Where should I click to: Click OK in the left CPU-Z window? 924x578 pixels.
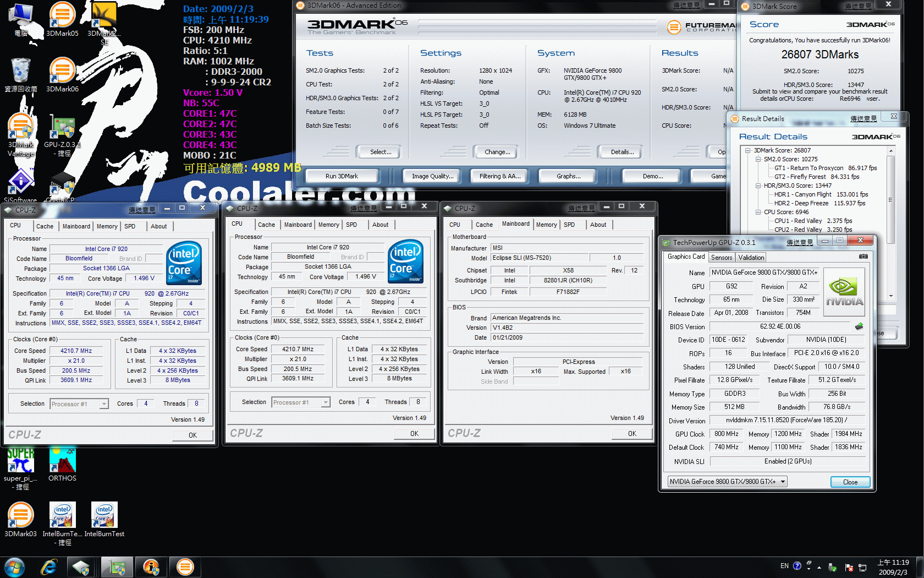193,435
